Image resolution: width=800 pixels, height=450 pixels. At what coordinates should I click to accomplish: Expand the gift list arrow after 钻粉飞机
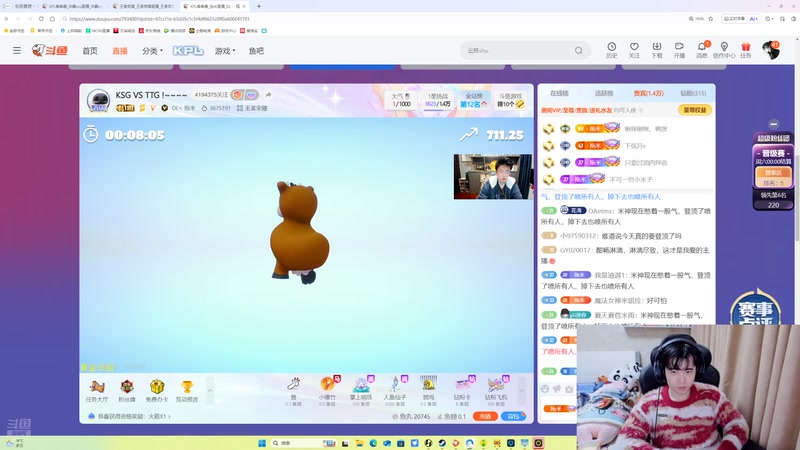pyautogui.click(x=521, y=391)
